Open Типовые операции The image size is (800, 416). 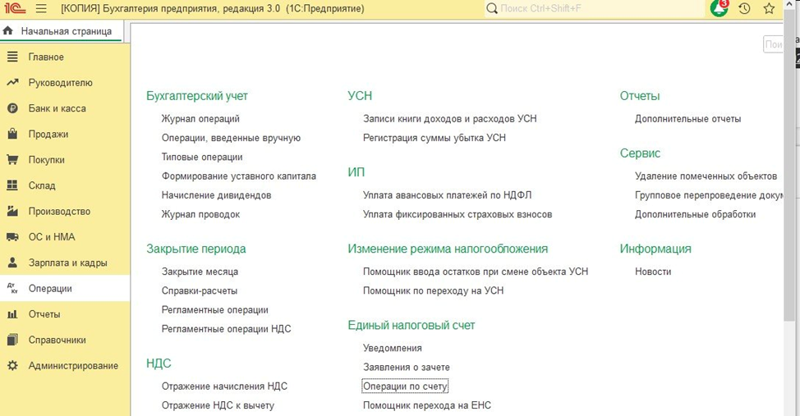[202, 157]
